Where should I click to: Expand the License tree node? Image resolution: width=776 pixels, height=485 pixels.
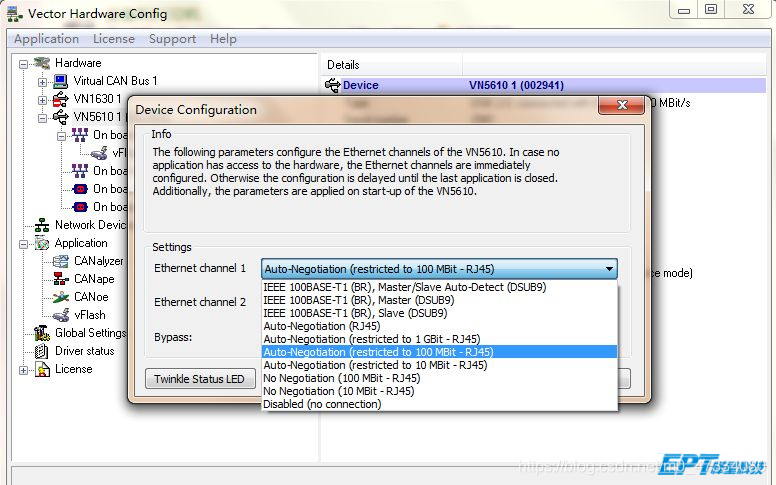click(23, 370)
